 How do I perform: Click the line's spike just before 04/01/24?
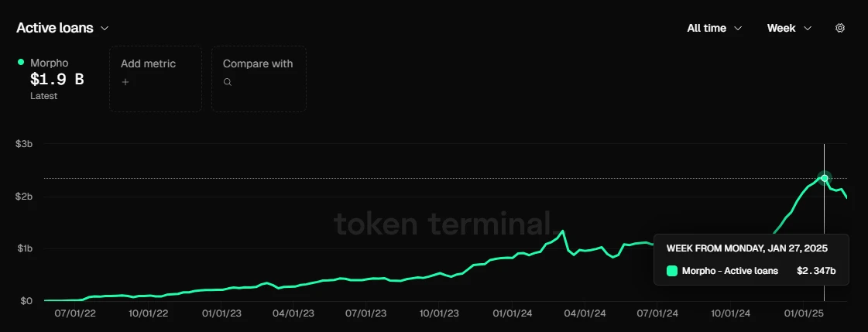(562, 231)
